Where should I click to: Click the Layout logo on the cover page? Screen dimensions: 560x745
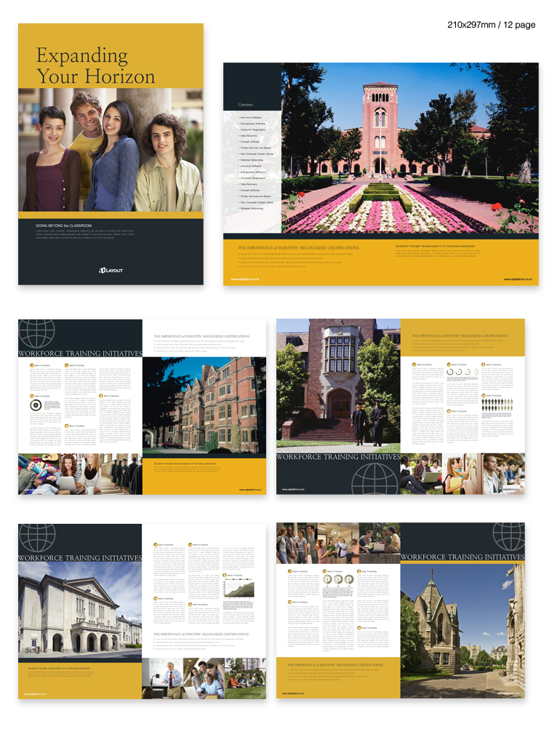tap(111, 271)
